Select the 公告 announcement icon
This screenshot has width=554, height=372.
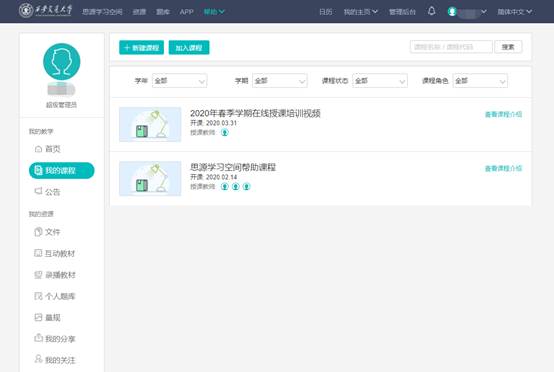(38, 191)
